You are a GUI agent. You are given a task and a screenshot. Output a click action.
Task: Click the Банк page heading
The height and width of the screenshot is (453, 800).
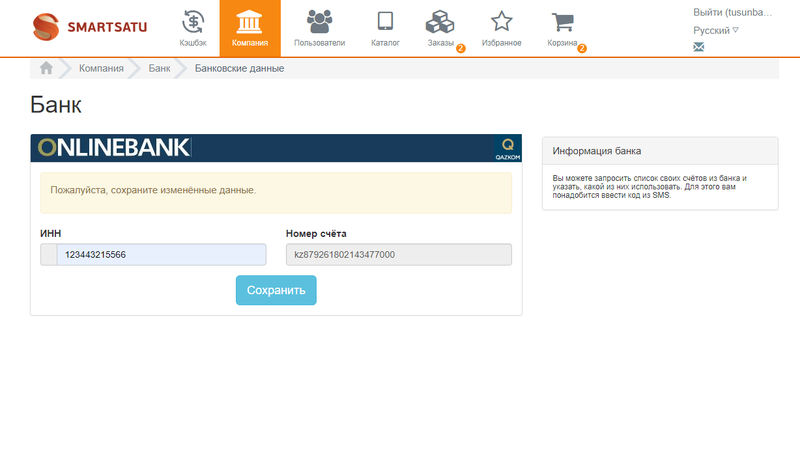(x=56, y=105)
